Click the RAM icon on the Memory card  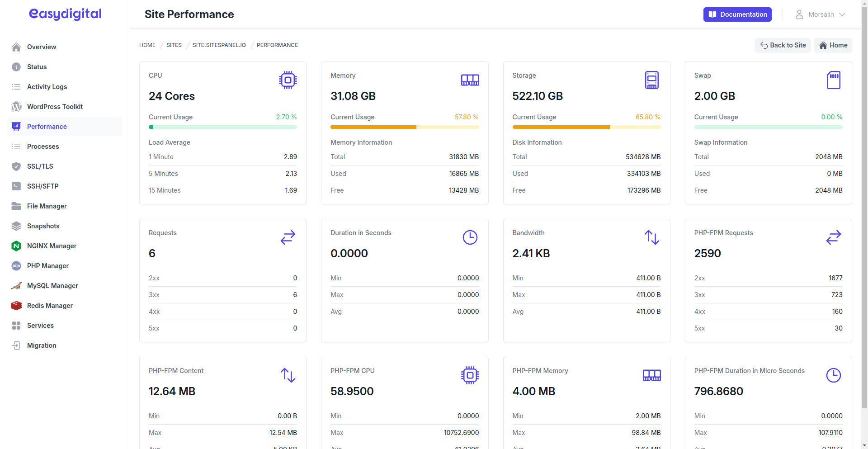tap(470, 80)
